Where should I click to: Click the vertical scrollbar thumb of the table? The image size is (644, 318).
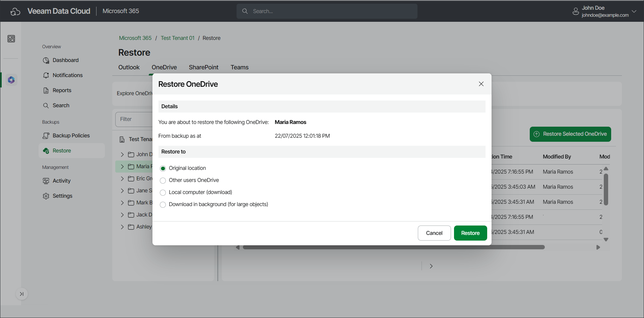606,189
